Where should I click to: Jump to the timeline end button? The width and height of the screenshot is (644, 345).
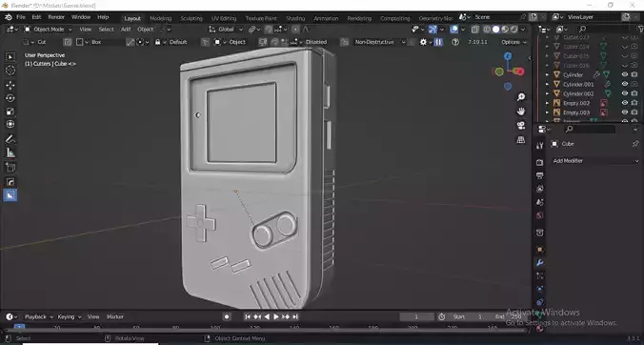tap(295, 316)
